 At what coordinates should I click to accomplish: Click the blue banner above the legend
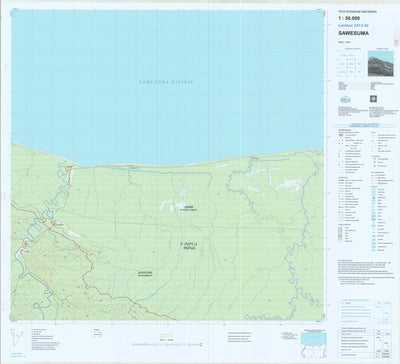point(366,126)
